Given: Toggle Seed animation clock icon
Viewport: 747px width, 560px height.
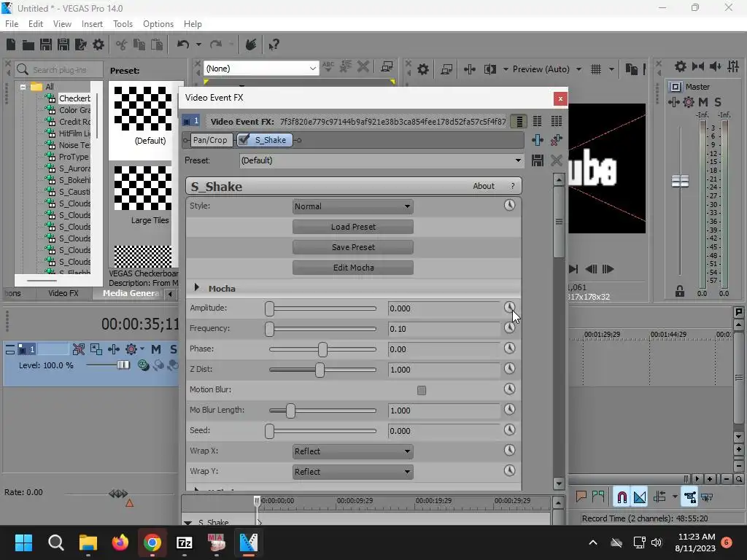Looking at the screenshot, I should click(x=509, y=429).
